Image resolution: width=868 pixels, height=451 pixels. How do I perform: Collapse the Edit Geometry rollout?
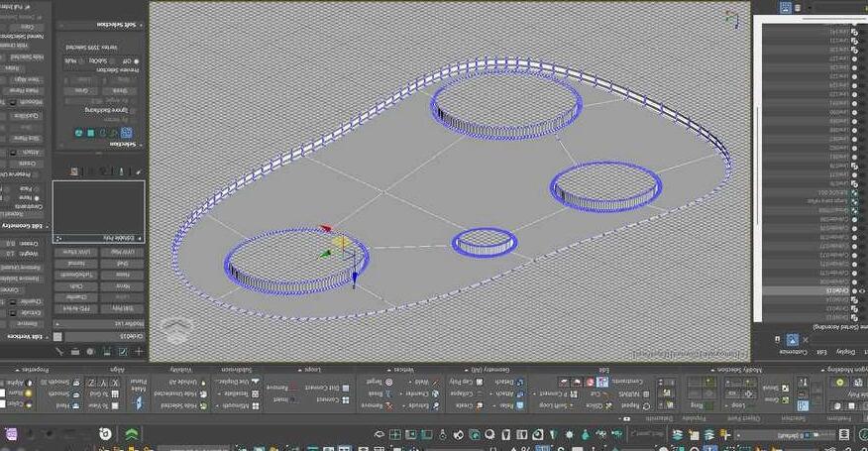coord(24,226)
